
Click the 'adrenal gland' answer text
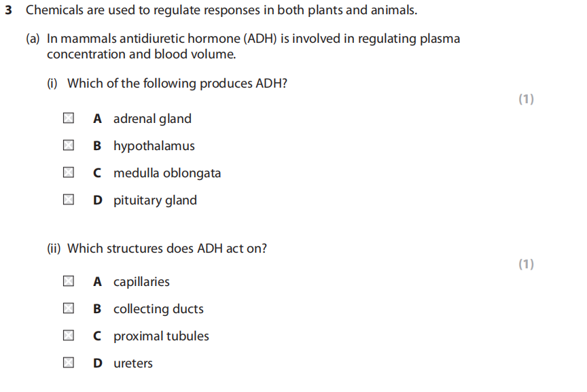pyautogui.click(x=152, y=119)
